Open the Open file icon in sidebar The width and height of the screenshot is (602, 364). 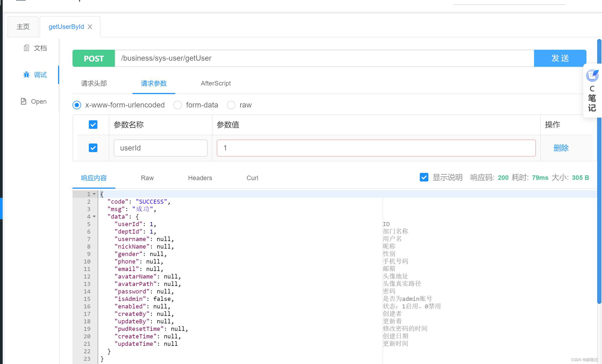[x=24, y=101]
